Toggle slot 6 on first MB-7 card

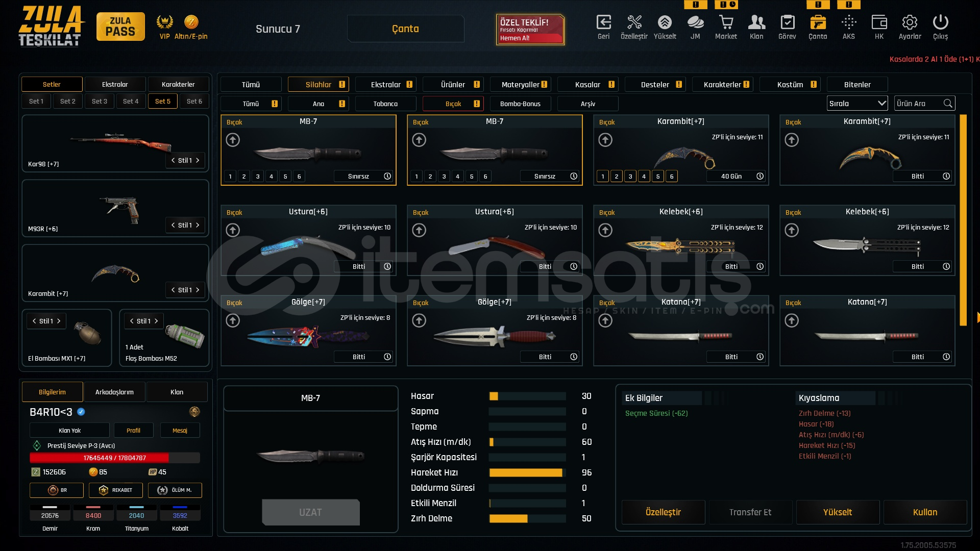299,177
